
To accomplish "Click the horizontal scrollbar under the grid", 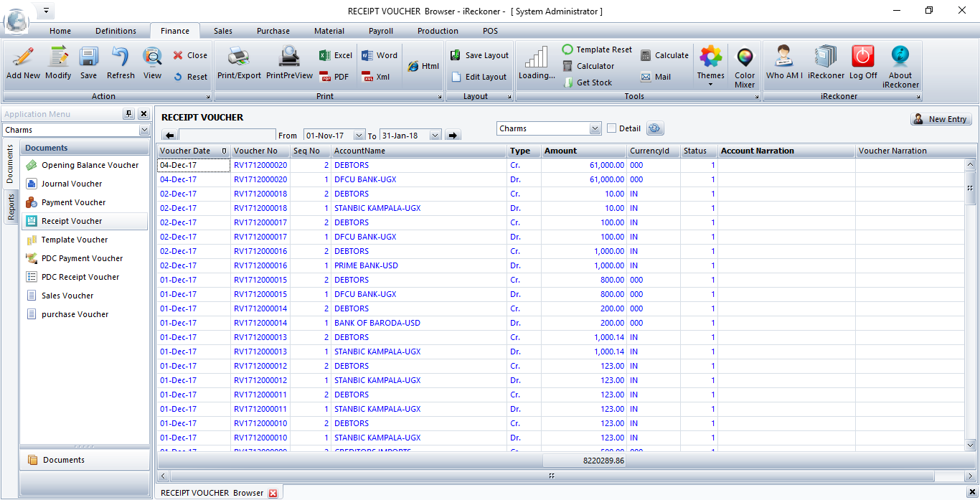I will 551,476.
